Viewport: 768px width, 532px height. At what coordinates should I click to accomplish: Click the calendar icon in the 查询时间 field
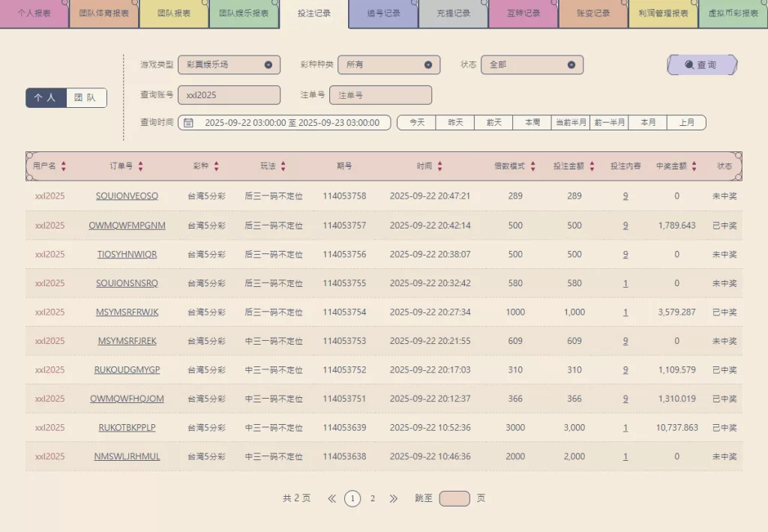point(189,123)
